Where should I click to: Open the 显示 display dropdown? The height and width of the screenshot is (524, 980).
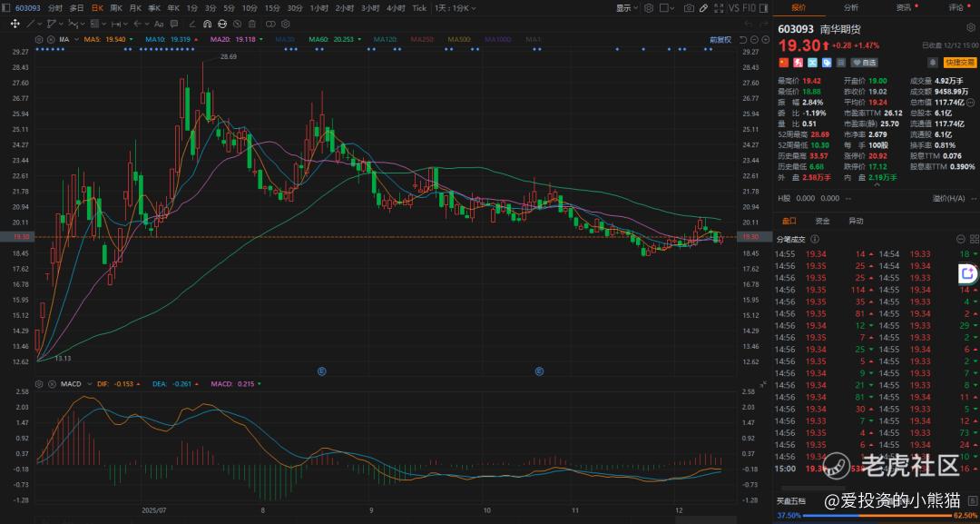627,8
